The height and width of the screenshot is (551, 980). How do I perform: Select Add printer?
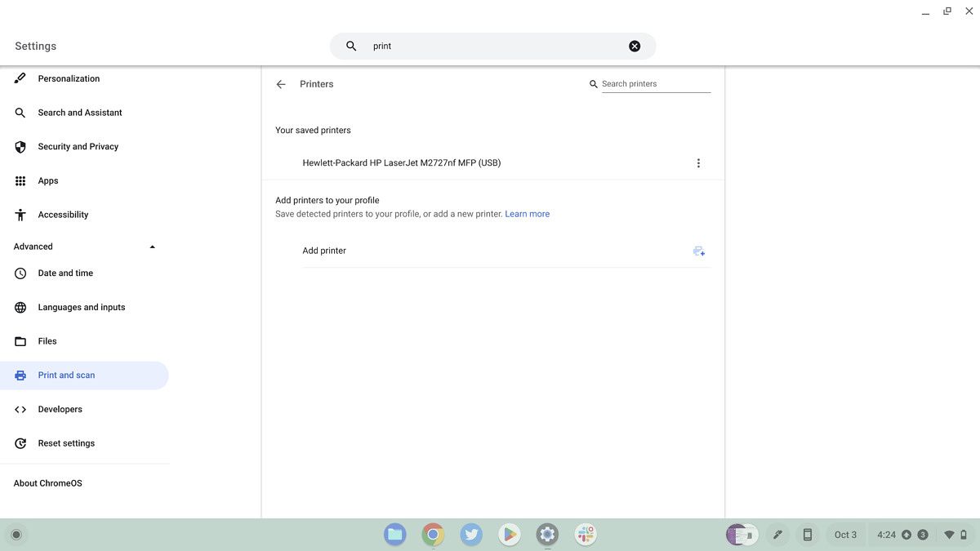(324, 251)
